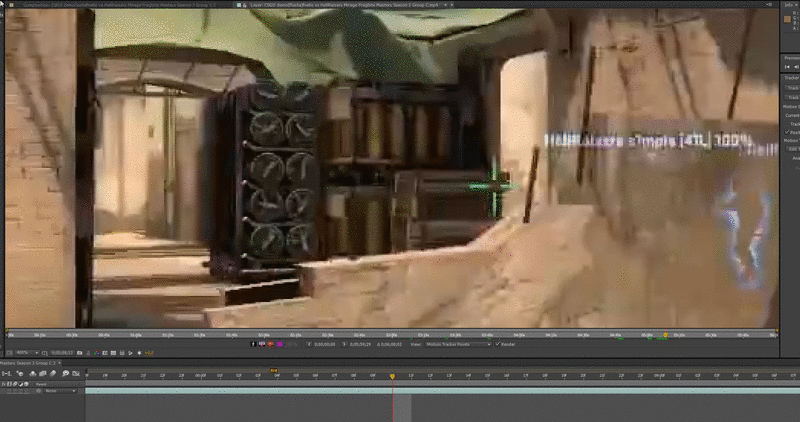Screen dimensions: 800x422
Task: Click the yellow time marker on layer ruler
Action: [665, 335]
